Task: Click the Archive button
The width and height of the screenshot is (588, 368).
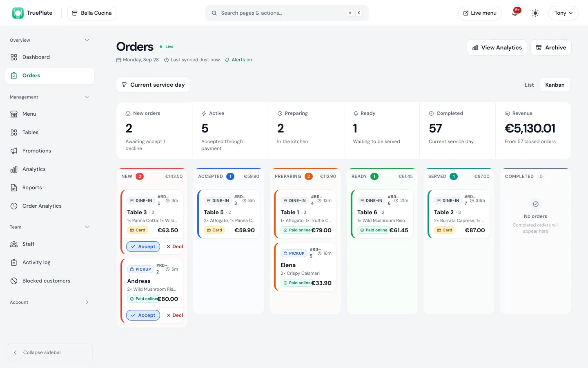Action: tap(551, 47)
